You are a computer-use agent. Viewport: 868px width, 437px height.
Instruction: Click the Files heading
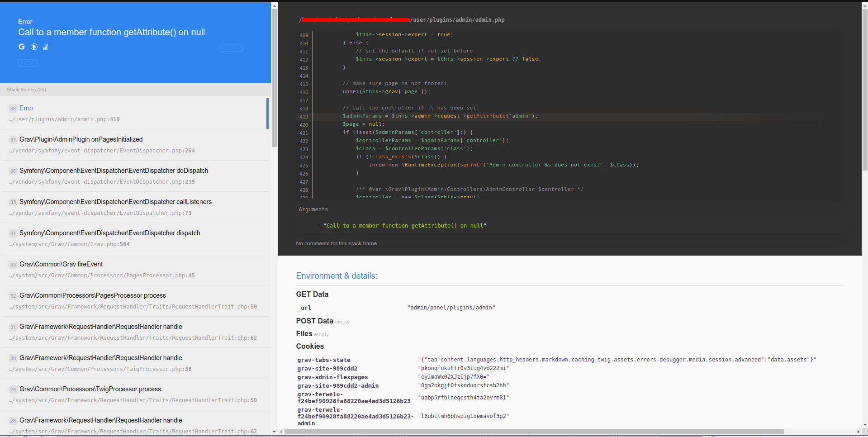click(304, 333)
